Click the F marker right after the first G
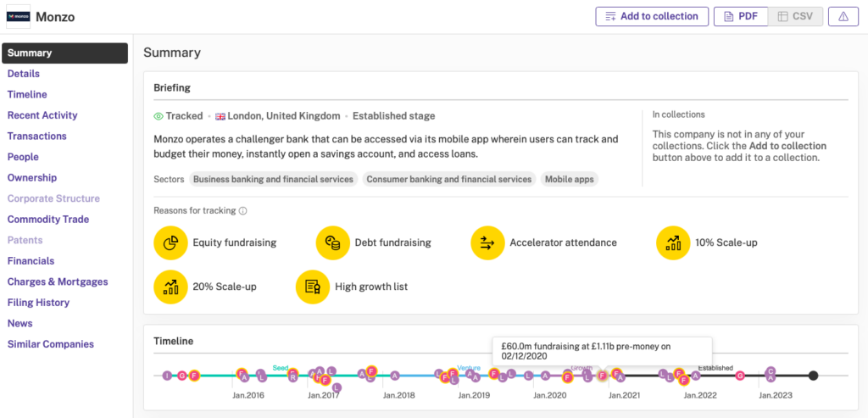This screenshot has height=418, width=868. click(x=194, y=376)
